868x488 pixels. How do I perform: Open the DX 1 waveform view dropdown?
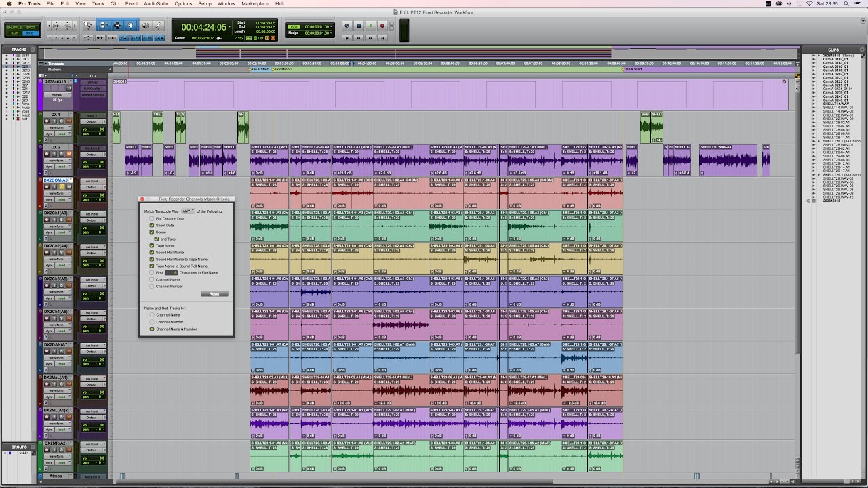[58, 127]
